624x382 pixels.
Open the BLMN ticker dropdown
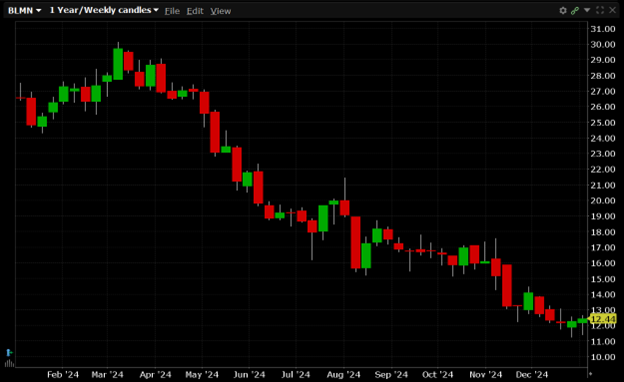tap(25, 11)
